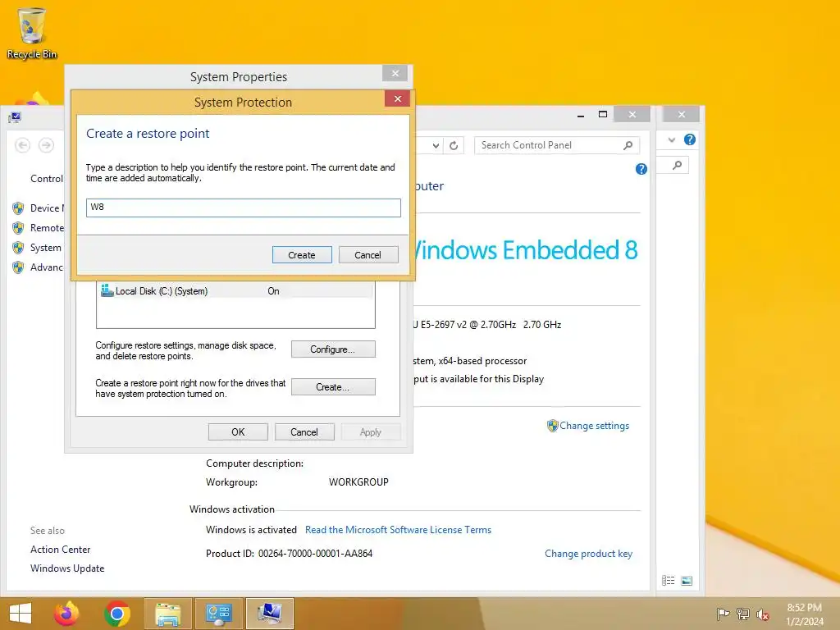This screenshot has width=840, height=630.
Task: Close the System Protection dialog
Action: (398, 98)
